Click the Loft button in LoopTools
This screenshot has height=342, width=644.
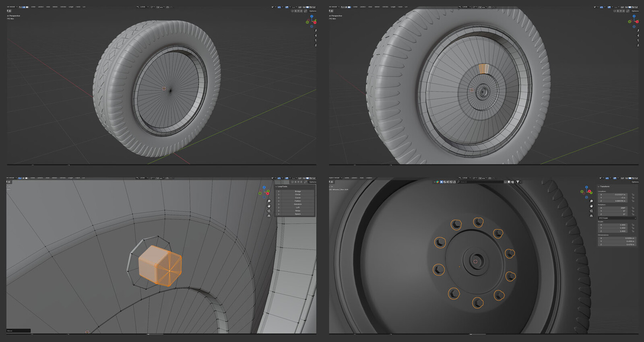pyautogui.click(x=298, y=208)
